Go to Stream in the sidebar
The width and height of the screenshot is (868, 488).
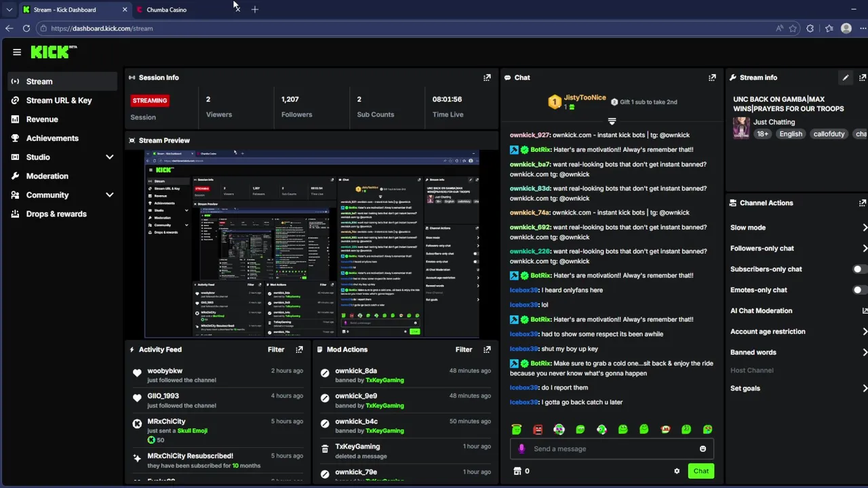click(x=62, y=81)
